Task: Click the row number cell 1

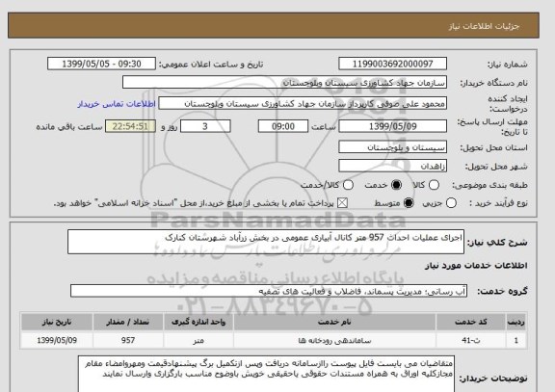Action: [516, 340]
